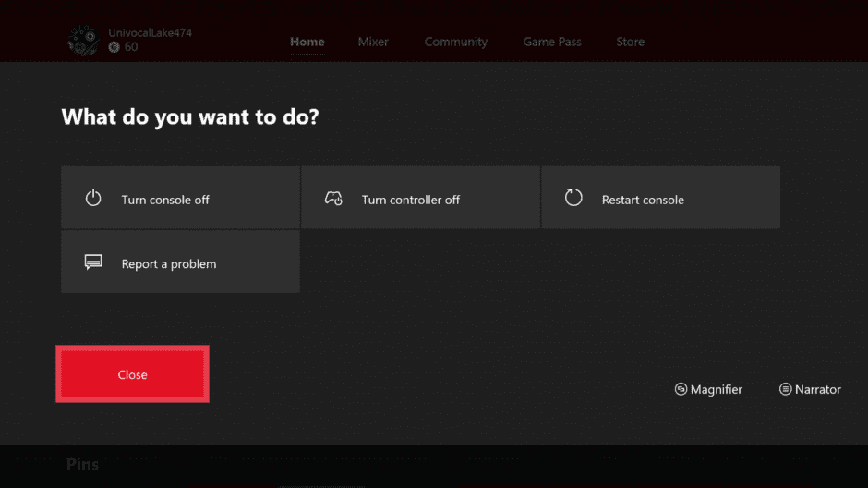Click the gamerscore icon beside 60
Viewport: 868px width, 488px height.
pos(114,47)
